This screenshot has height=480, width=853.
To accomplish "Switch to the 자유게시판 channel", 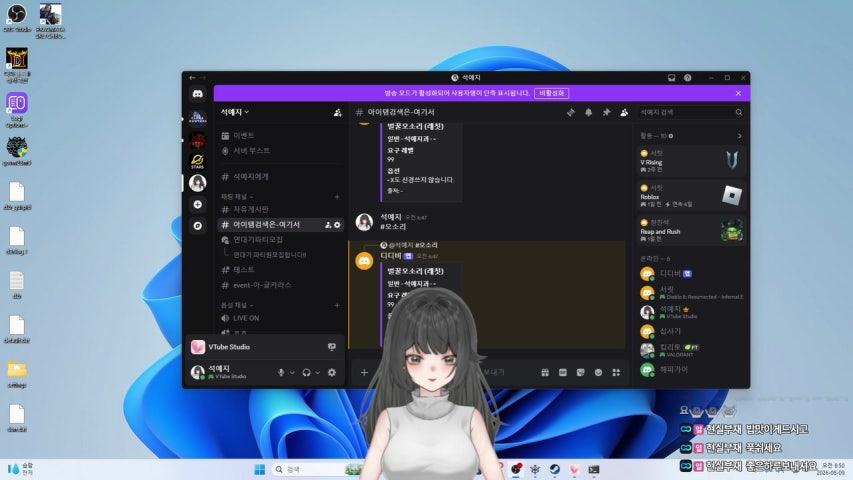I will (x=280, y=210).
